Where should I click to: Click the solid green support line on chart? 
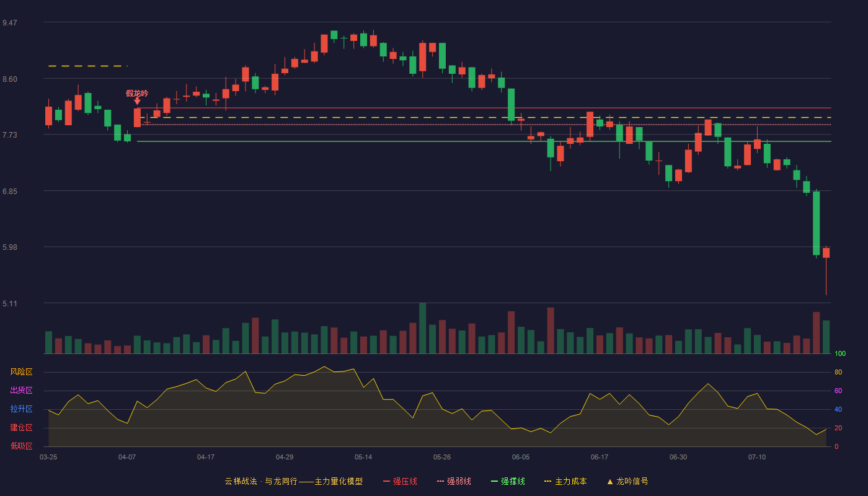pyautogui.click(x=484, y=141)
